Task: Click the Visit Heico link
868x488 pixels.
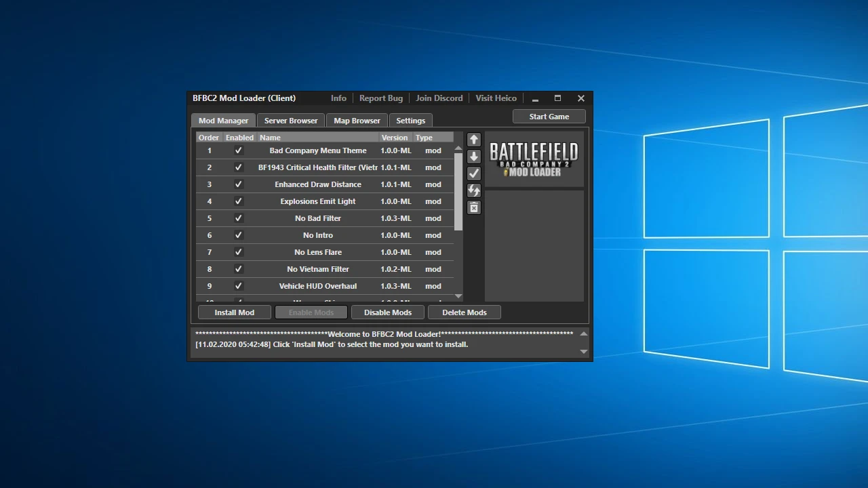Action: [496, 98]
